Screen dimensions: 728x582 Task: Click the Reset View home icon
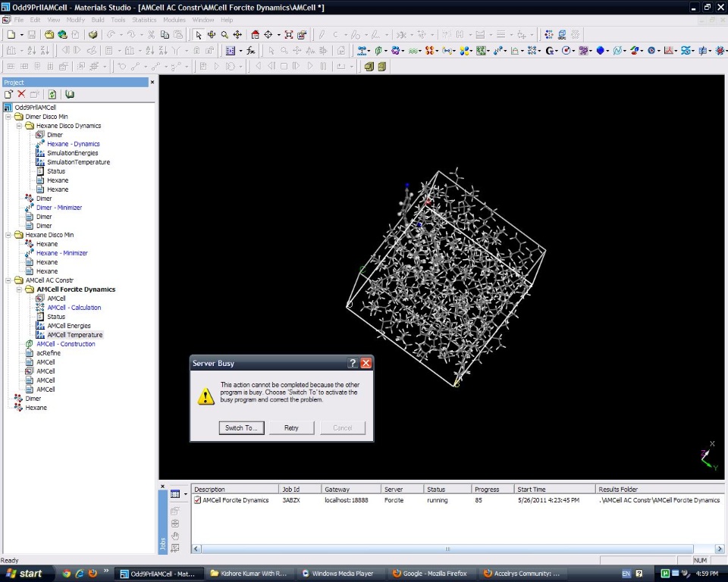point(255,35)
